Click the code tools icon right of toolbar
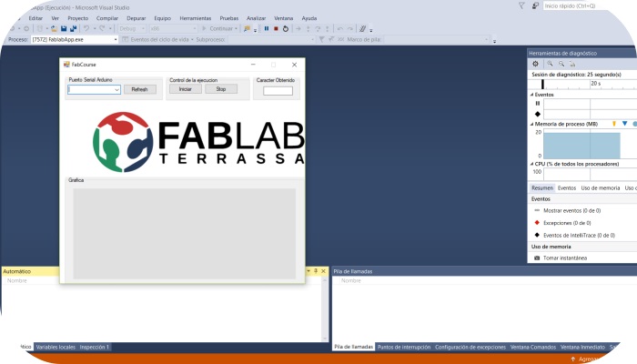The width and height of the screenshot is (637, 364). [363, 28]
